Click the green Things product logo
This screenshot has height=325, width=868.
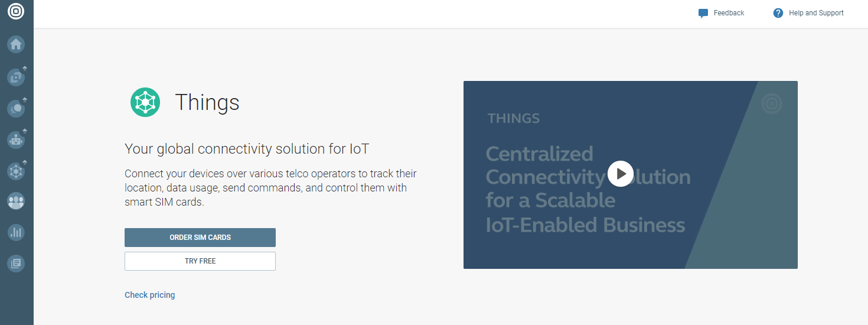pyautogui.click(x=145, y=102)
